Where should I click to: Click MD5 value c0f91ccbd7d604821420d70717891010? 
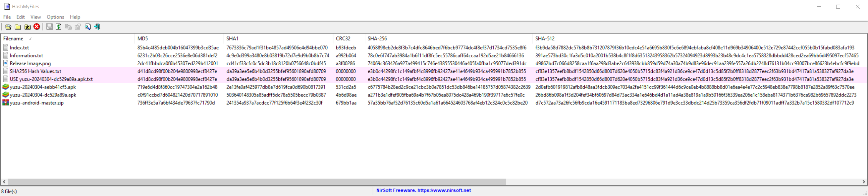click(x=178, y=95)
